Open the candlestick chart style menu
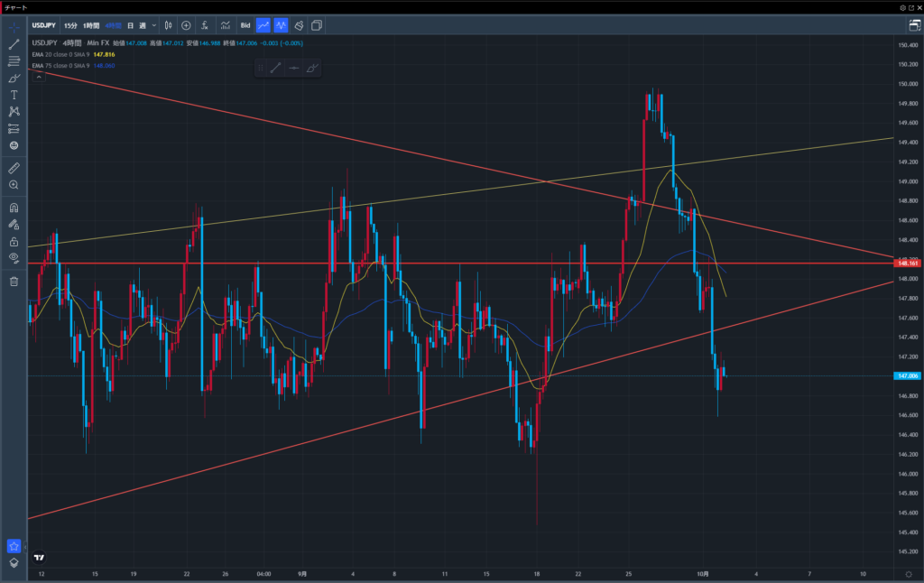 (168, 25)
